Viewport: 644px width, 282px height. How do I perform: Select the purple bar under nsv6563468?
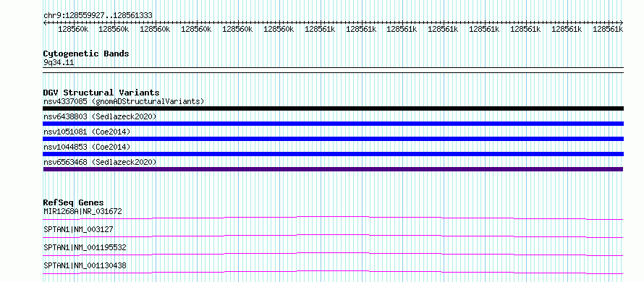click(x=333, y=169)
